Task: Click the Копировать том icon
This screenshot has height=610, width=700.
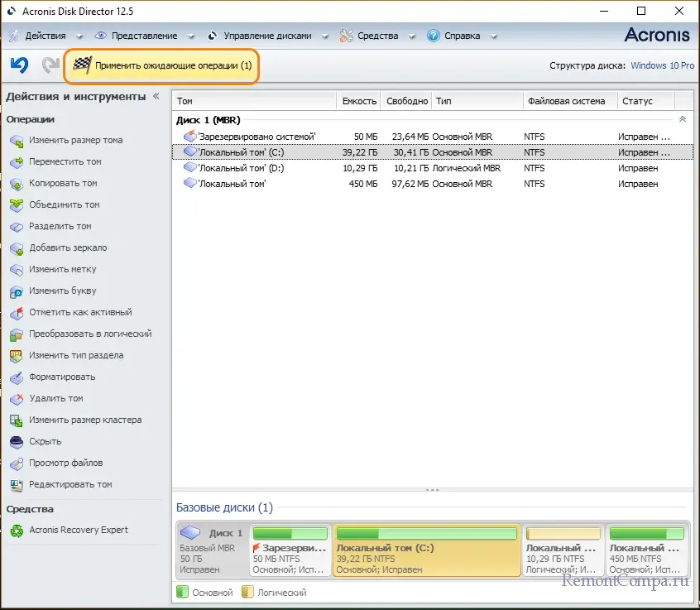Action: pyautogui.click(x=17, y=184)
